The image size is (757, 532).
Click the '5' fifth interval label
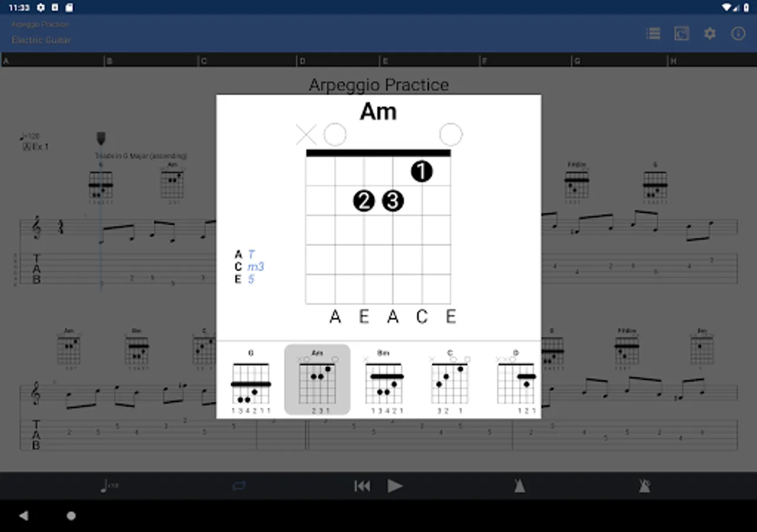251,279
